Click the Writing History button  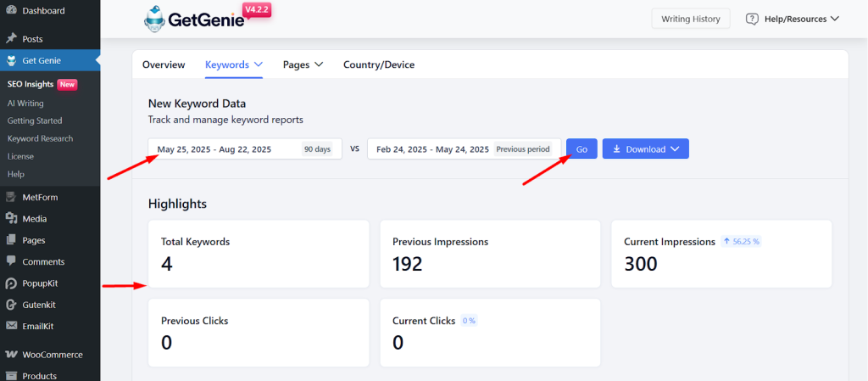tap(691, 19)
